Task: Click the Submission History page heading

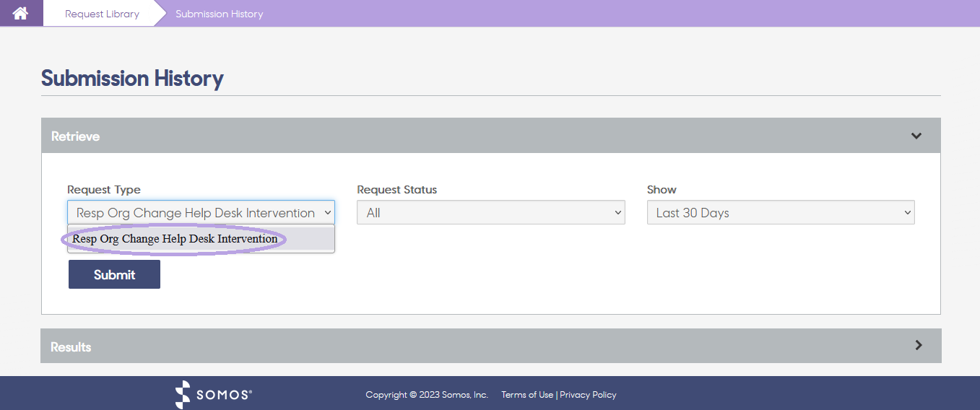Action: pyautogui.click(x=132, y=78)
